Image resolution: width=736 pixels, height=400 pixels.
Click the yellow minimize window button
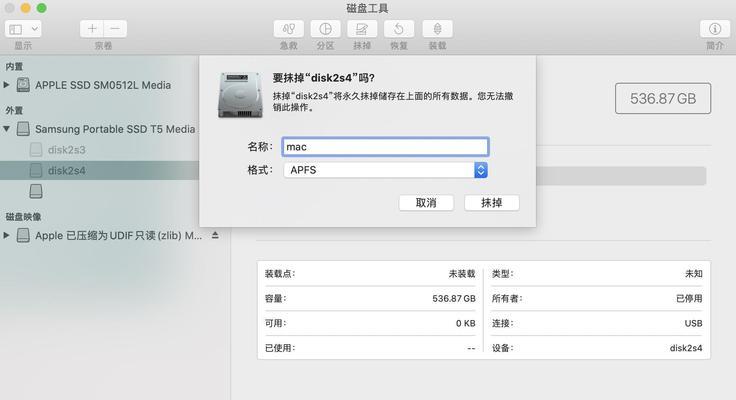26,8
